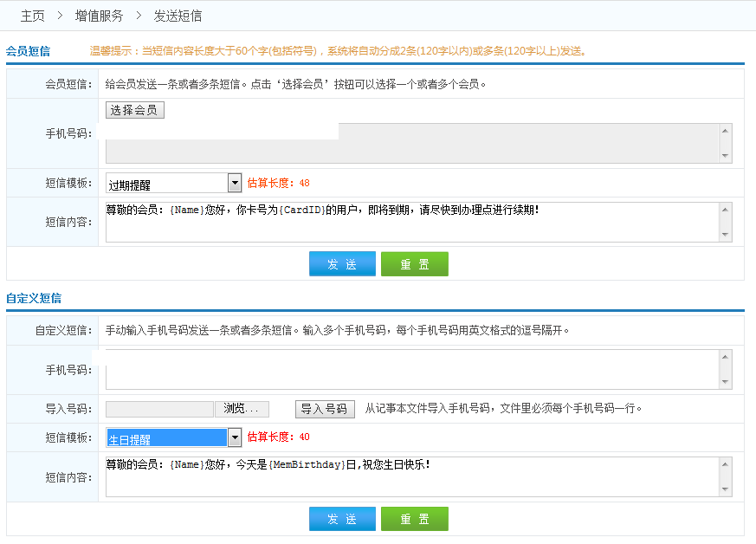
Task: Open the 过期提醒 template dropdown
Action: pyautogui.click(x=234, y=183)
